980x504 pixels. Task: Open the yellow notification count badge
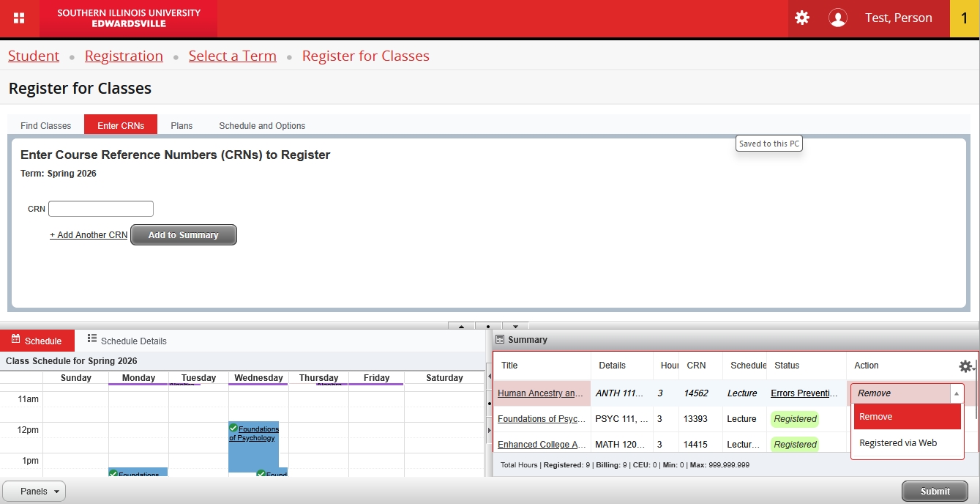pos(964,18)
